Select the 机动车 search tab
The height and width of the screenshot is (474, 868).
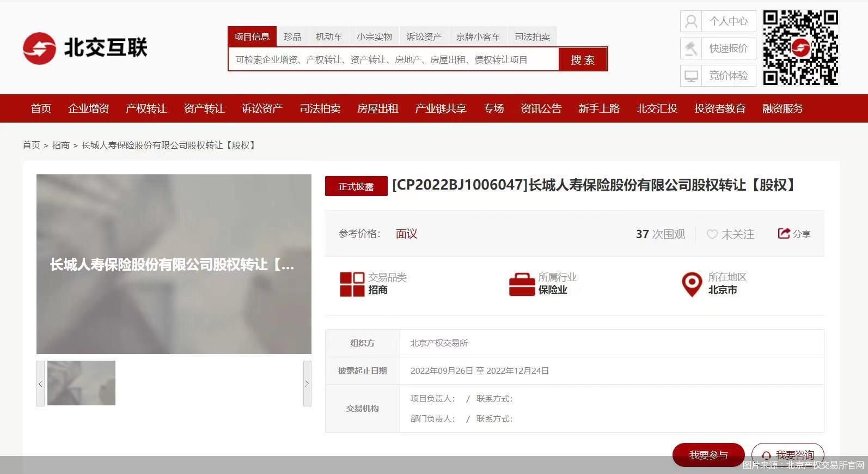pos(329,37)
